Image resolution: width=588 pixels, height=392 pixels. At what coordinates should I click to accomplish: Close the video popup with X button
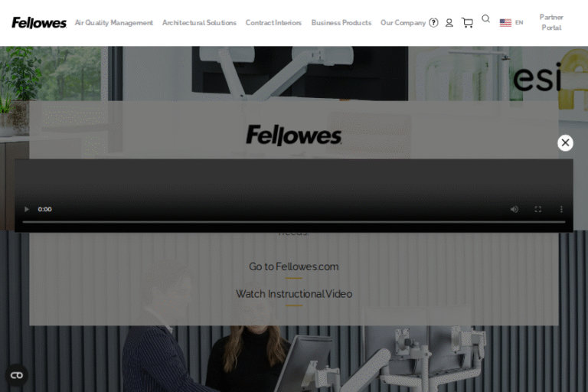click(x=565, y=142)
